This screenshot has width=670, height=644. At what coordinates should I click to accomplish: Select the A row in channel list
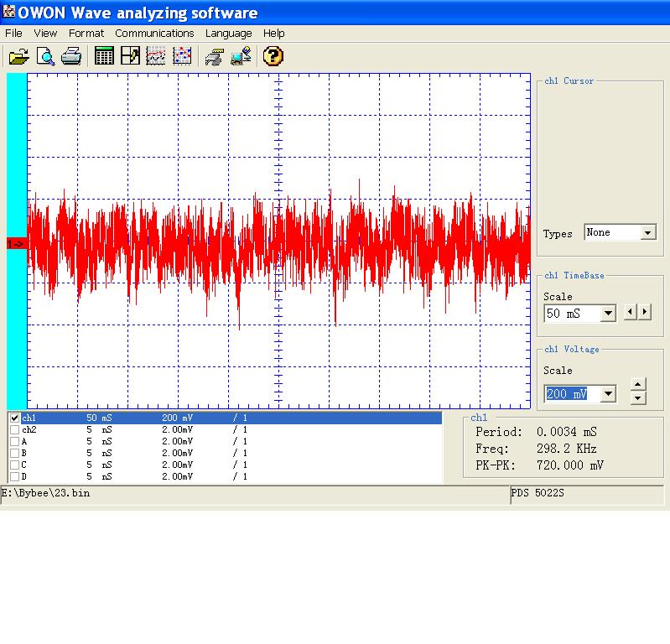pos(231,441)
